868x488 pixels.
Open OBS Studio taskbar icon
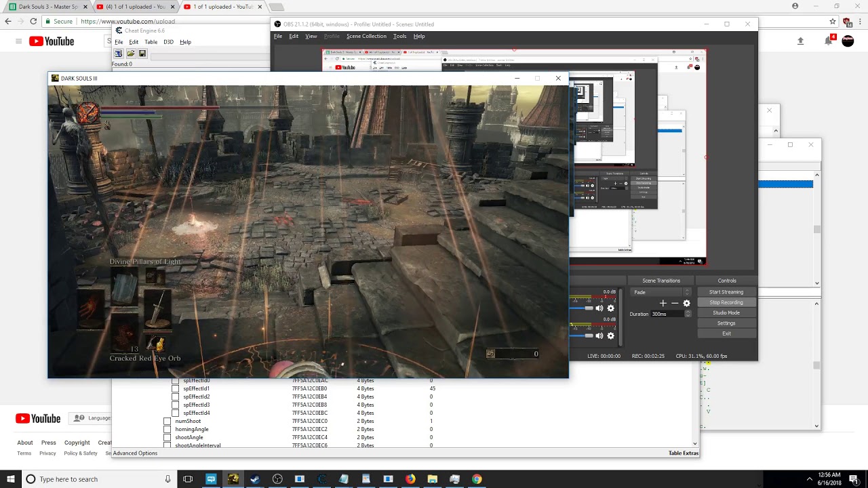pos(277,479)
